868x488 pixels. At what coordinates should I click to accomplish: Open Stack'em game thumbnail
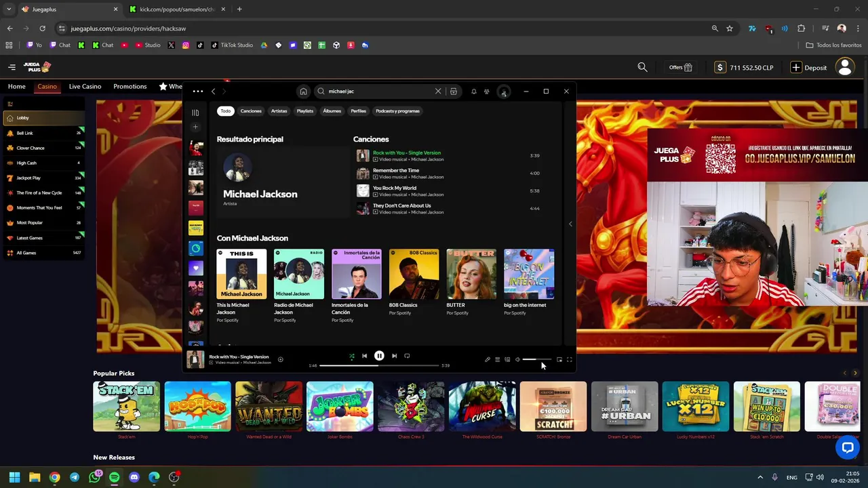point(126,407)
